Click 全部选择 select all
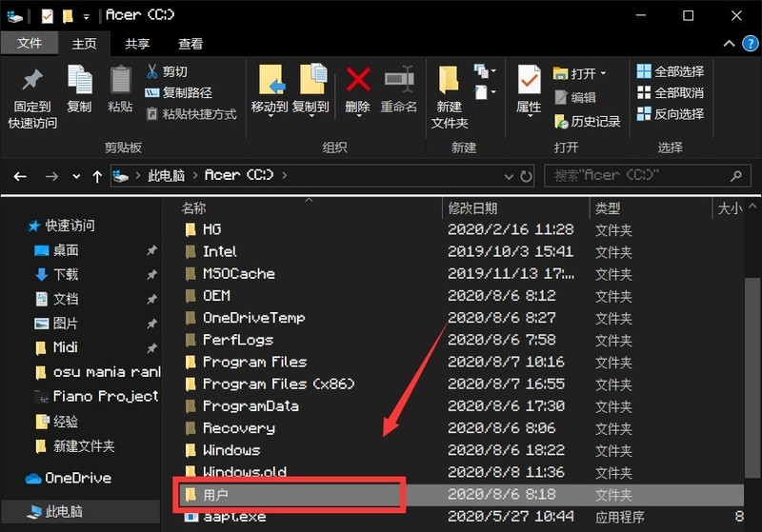Viewport: 762px width, 532px height. pyautogui.click(x=671, y=71)
